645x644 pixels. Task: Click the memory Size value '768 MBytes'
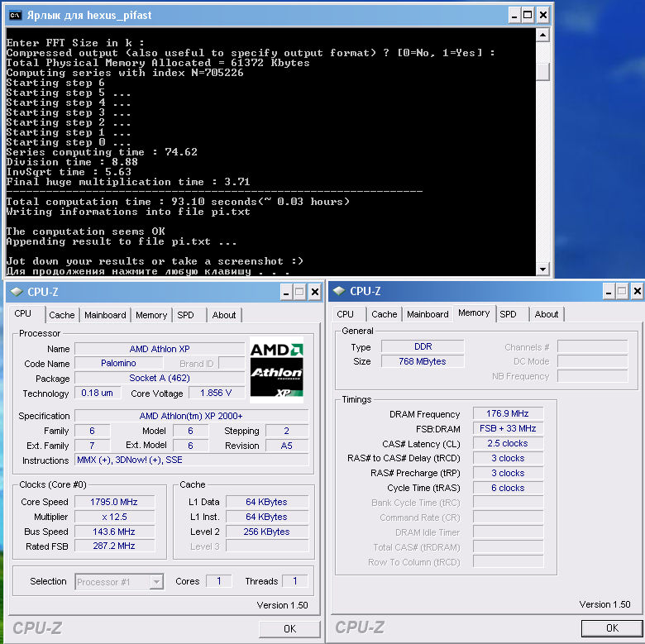423,361
